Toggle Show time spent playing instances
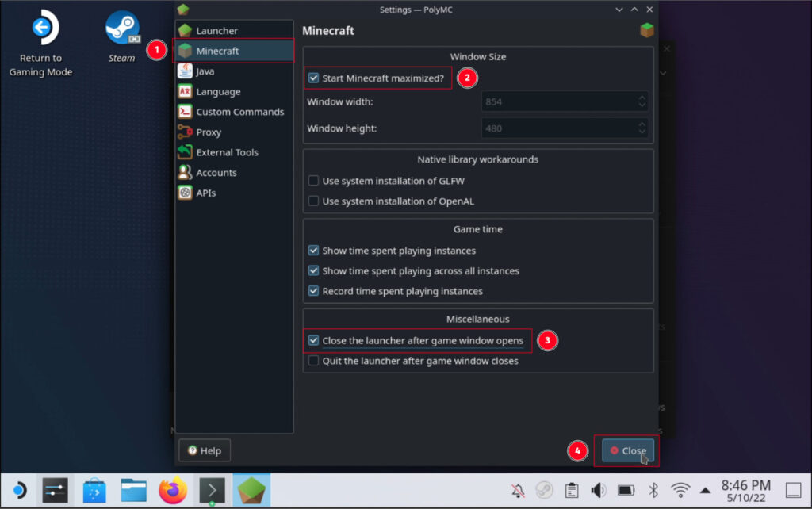Viewport: 812px width, 509px height. point(313,251)
